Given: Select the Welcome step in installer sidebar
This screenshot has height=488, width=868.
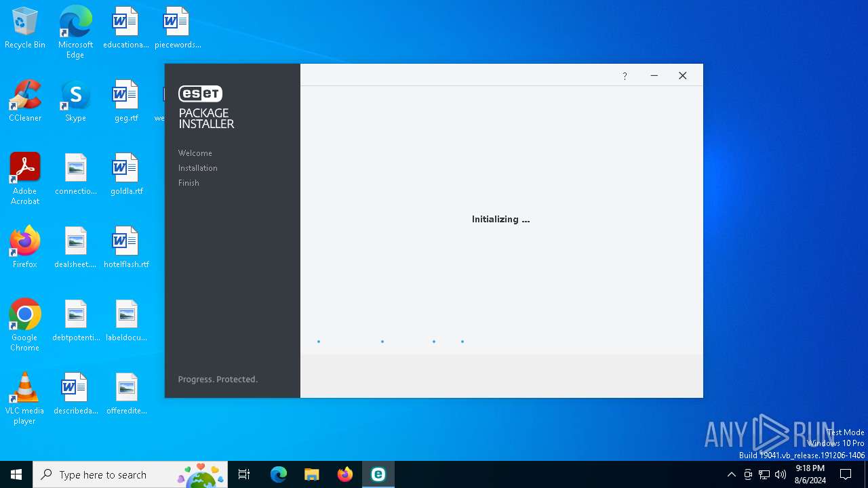Looking at the screenshot, I should 195,153.
